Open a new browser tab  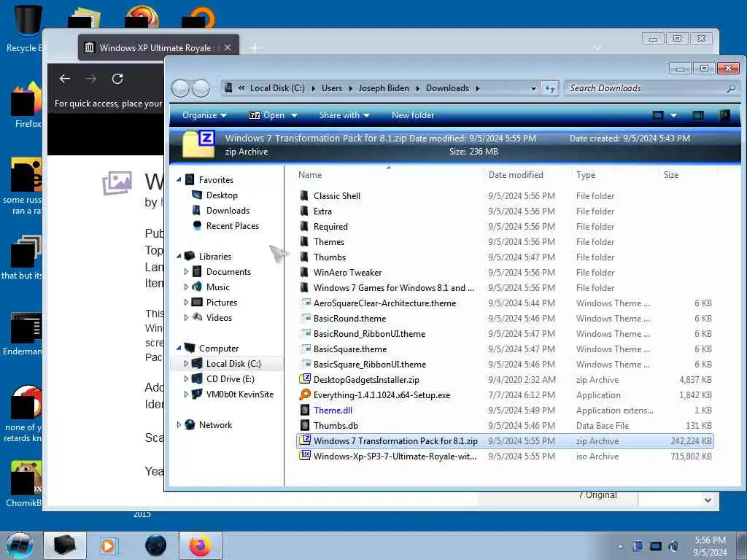(255, 47)
